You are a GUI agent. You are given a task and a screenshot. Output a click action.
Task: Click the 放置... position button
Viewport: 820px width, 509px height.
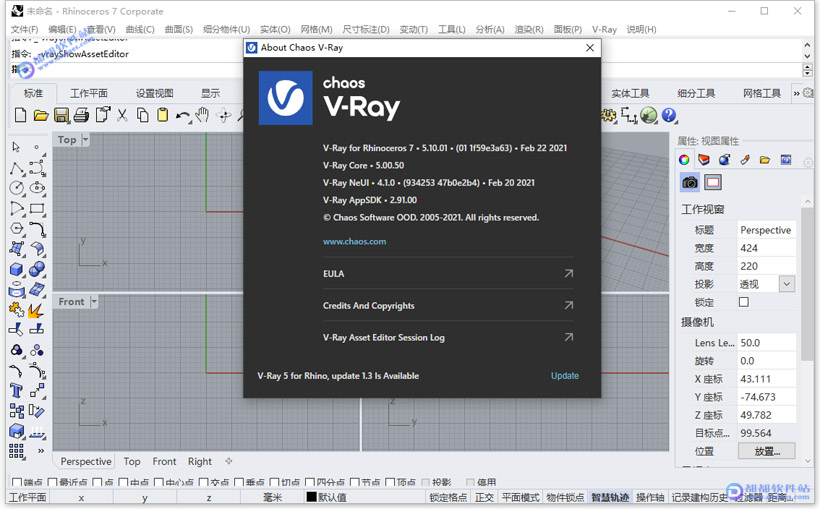[767, 451]
